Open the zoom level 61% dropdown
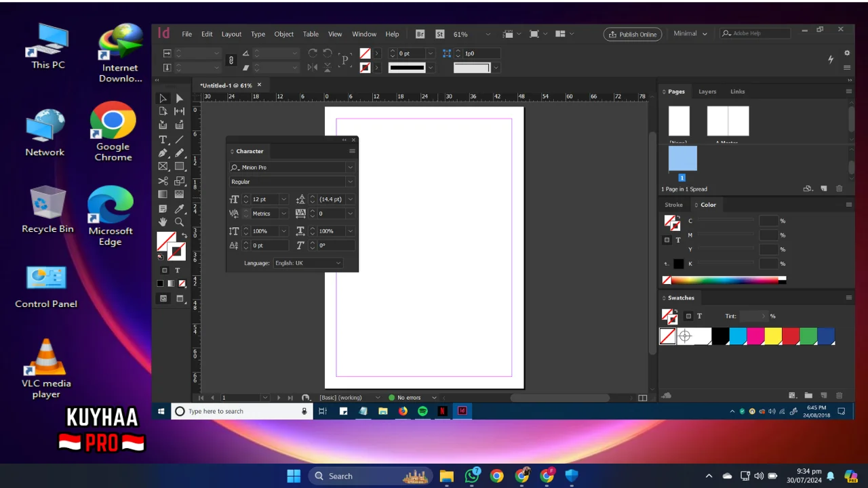 coord(488,34)
